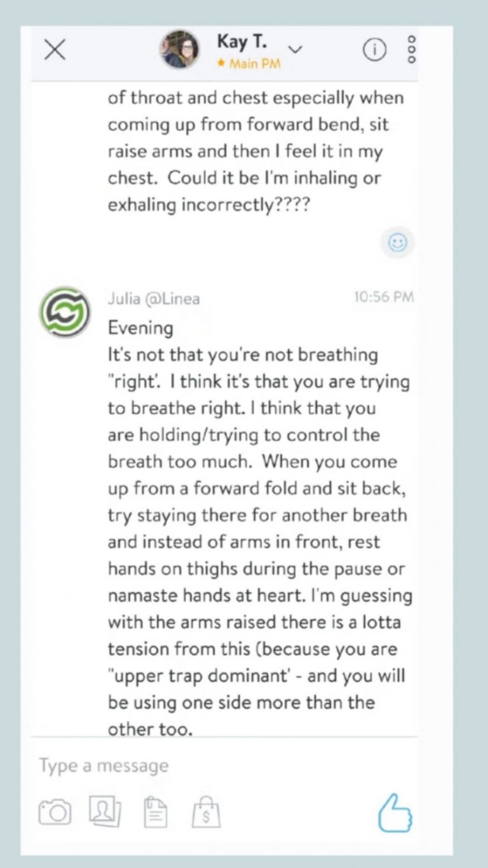The width and height of the screenshot is (488, 868).
Task: Focus the Type a message field
Action: pos(191,766)
